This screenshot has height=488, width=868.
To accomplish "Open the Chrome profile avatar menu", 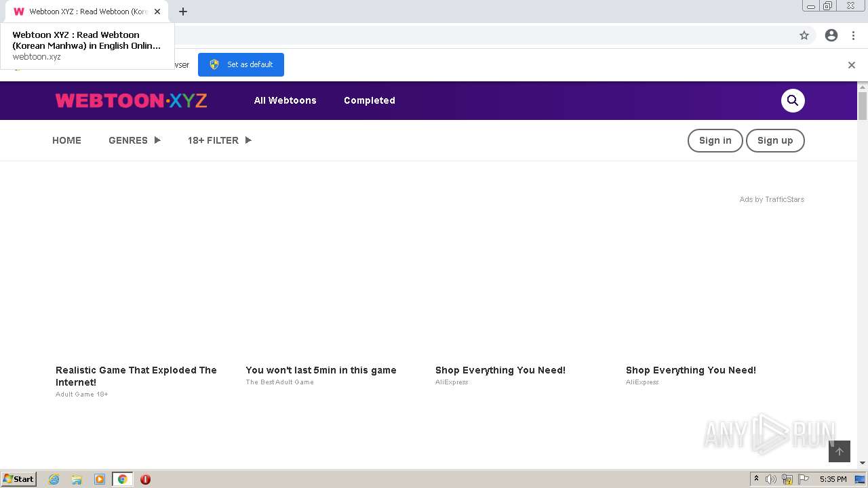I will click(831, 35).
